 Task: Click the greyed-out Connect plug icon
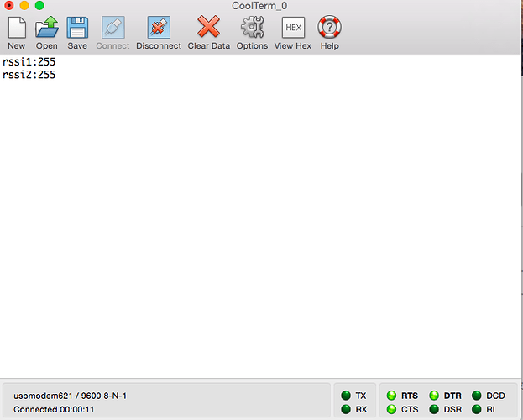coord(113,28)
